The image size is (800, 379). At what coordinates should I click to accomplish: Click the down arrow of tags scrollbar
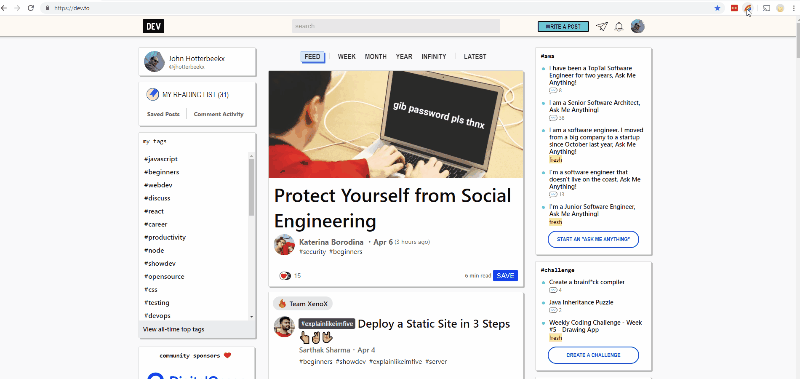click(x=251, y=317)
